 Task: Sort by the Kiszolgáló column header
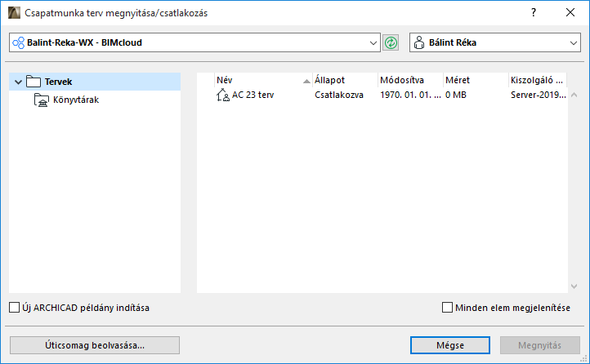click(x=538, y=80)
